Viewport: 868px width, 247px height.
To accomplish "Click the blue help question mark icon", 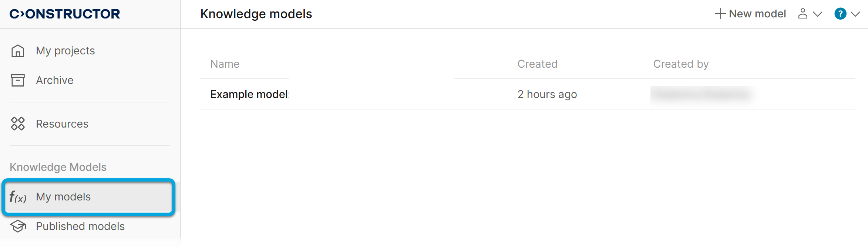I will pos(840,14).
